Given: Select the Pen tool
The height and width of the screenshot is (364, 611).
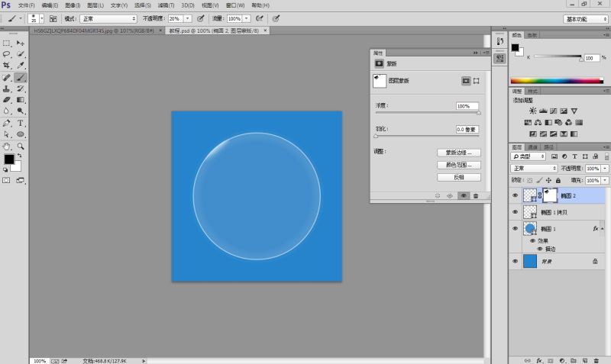Looking at the screenshot, I should coord(7,123).
